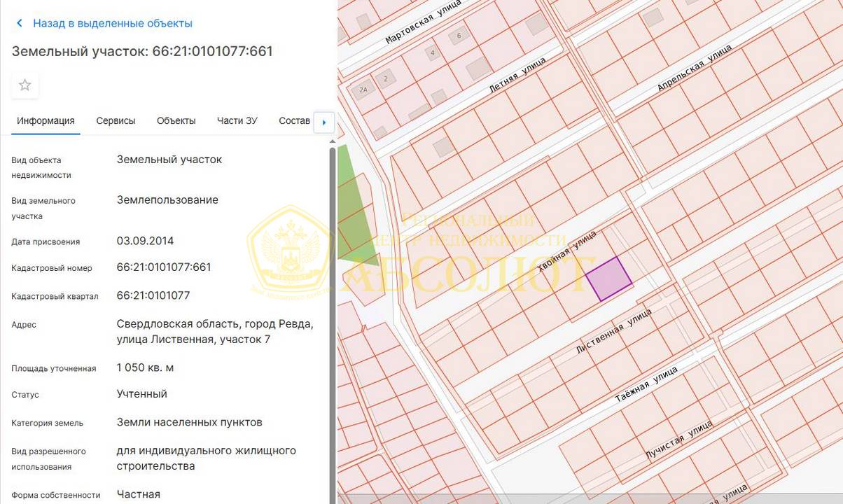This screenshot has height=504, width=843.
Task: Click building number 6 on the map
Action: point(459,36)
